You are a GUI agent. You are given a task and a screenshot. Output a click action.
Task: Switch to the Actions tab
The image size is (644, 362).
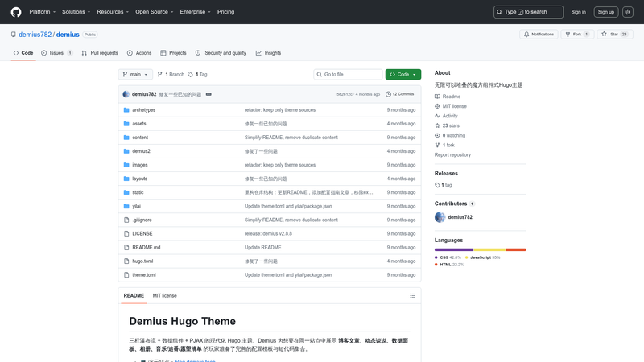pos(139,53)
